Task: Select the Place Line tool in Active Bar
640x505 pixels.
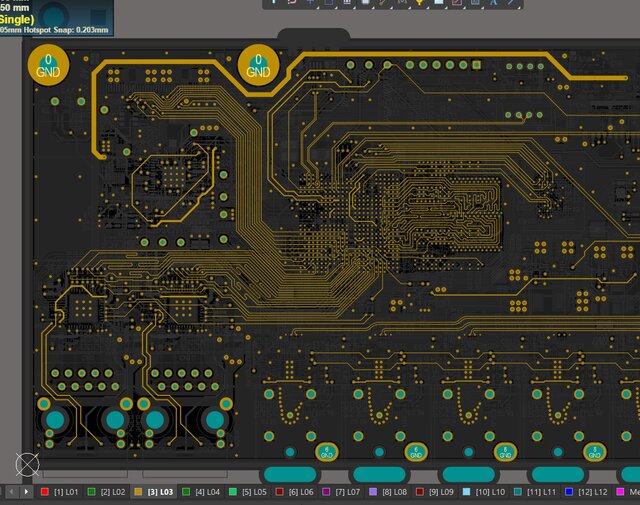Action: point(511,2)
